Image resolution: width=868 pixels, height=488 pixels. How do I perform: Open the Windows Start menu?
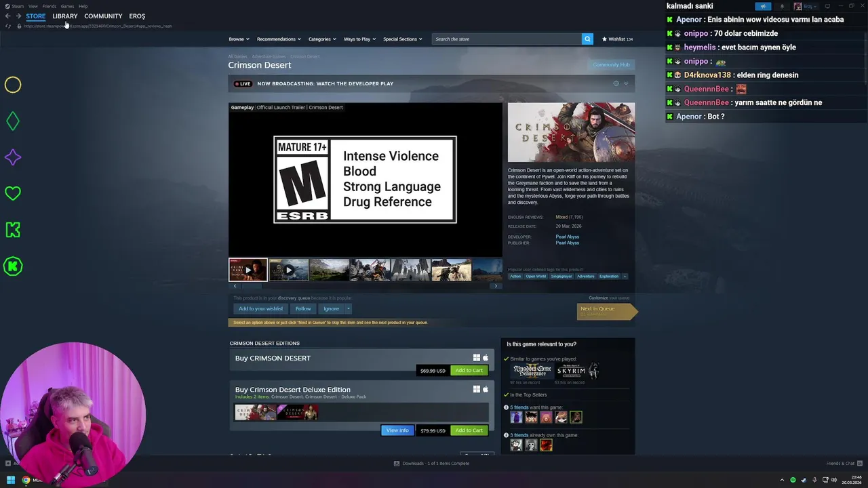[x=10, y=480]
